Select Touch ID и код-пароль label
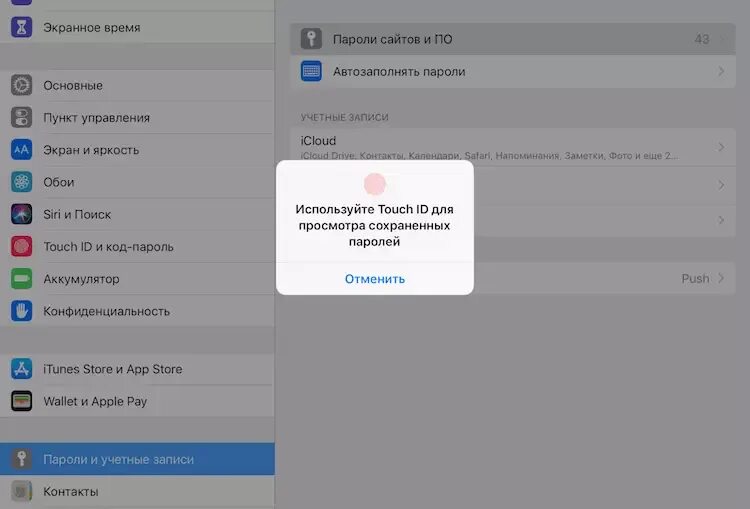This screenshot has width=750, height=509. [108, 247]
